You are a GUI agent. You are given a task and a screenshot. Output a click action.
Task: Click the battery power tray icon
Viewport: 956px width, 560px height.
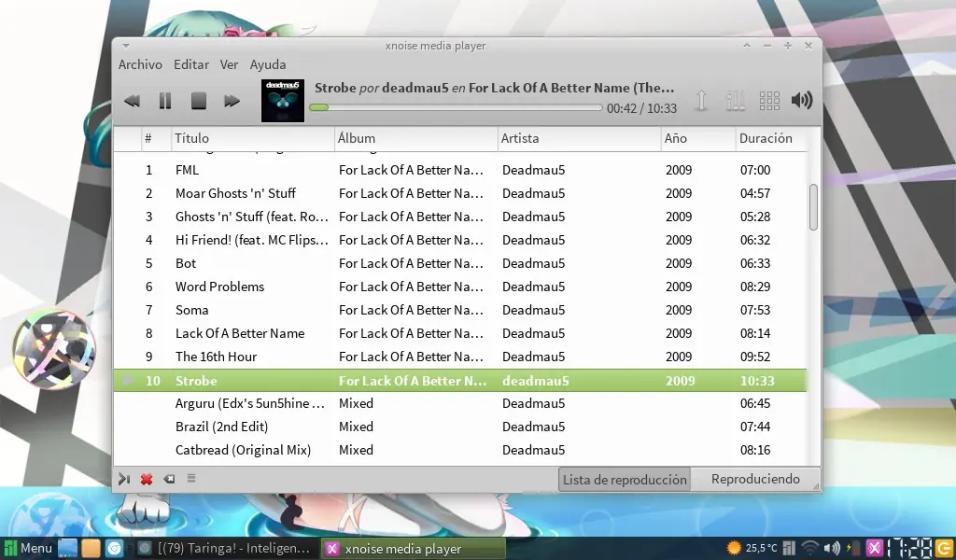(x=852, y=549)
